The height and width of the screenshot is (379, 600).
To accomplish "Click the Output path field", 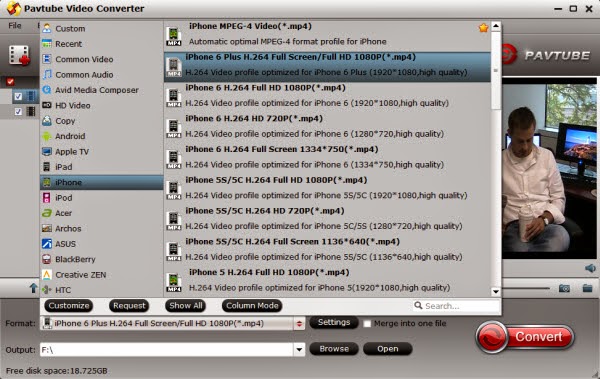I will (x=167, y=350).
